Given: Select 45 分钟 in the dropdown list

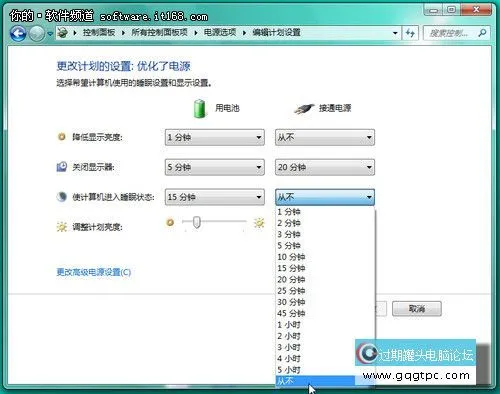Looking at the screenshot, I should 325,313.
